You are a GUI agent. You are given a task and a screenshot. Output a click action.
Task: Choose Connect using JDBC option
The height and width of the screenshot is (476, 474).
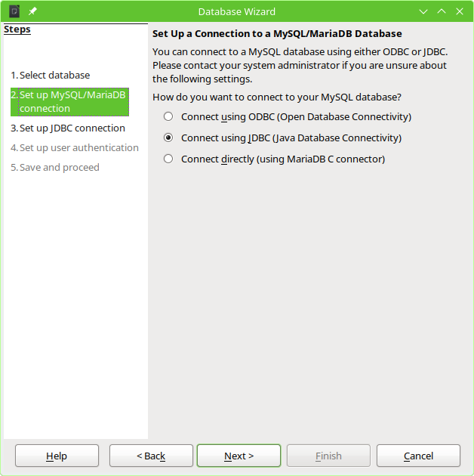[x=168, y=138]
